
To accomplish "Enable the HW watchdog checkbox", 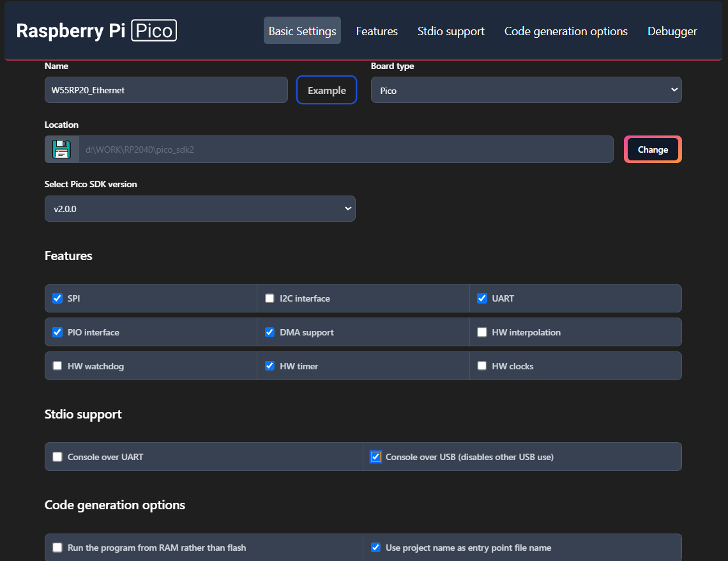I will tap(57, 366).
